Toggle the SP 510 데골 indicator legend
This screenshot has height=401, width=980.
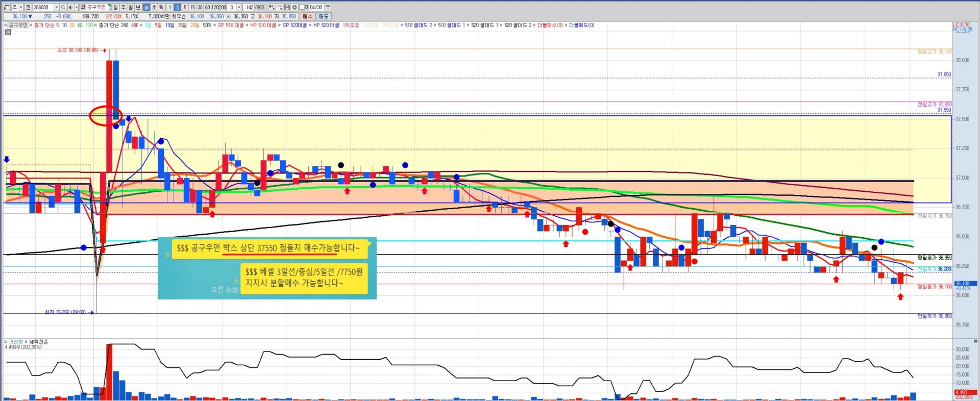(229, 25)
